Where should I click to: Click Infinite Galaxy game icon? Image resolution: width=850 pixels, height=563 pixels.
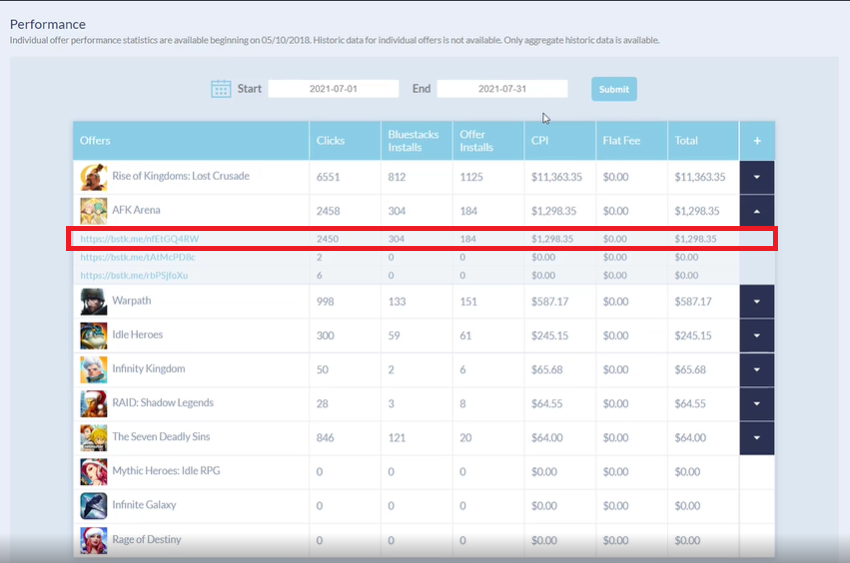click(x=94, y=506)
